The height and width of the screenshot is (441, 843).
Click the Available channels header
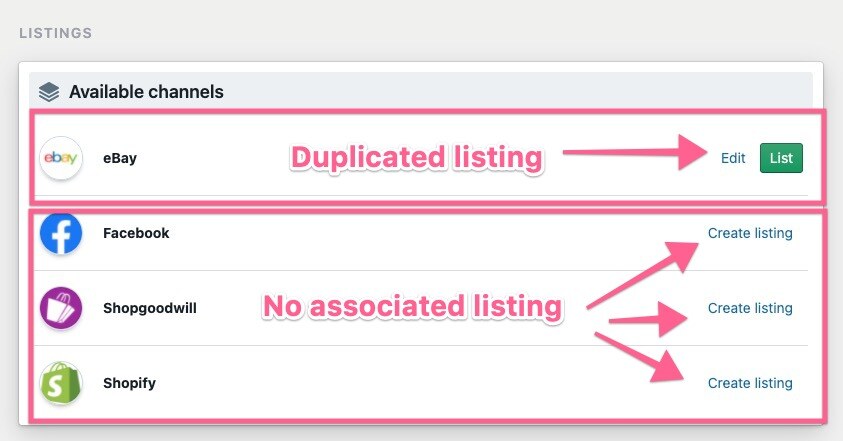pyautogui.click(x=146, y=92)
